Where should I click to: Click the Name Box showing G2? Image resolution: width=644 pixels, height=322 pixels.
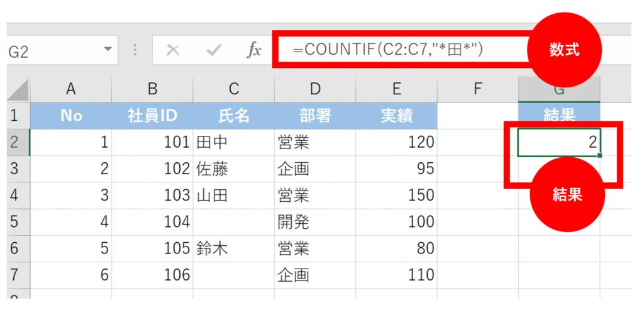click(50, 51)
